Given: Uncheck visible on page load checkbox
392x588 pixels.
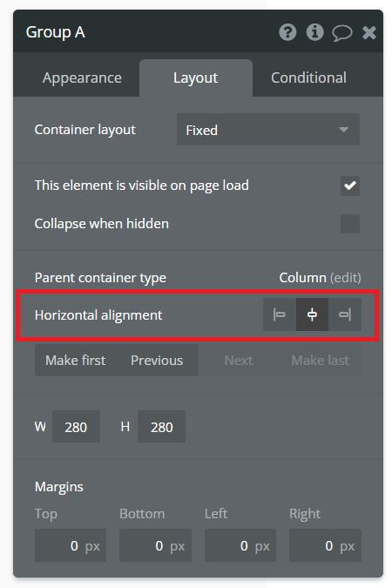Looking at the screenshot, I should tap(350, 186).
